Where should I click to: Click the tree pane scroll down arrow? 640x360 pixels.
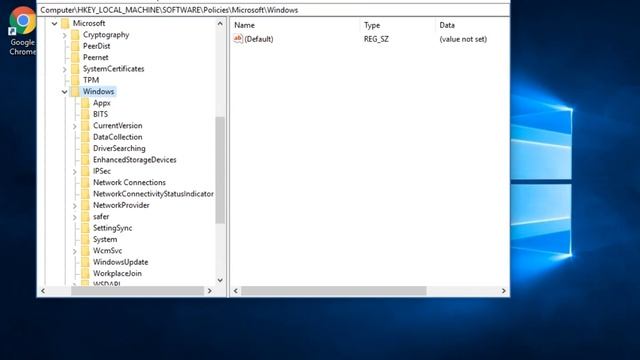click(220, 280)
